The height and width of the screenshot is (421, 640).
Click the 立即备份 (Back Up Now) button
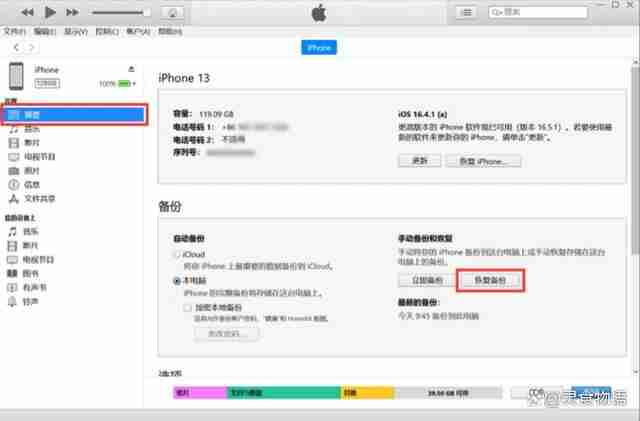coord(427,280)
